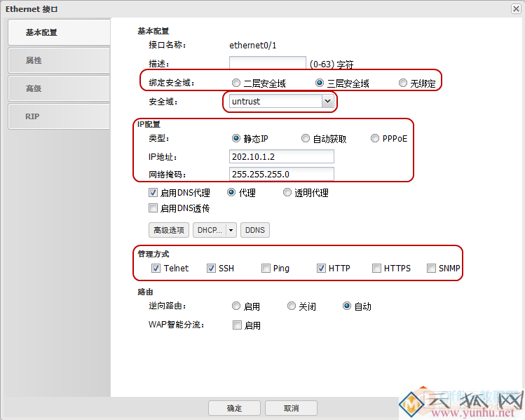525x420 pixels.
Task: Uncheck Telnet management checkbox
Action: (x=156, y=269)
